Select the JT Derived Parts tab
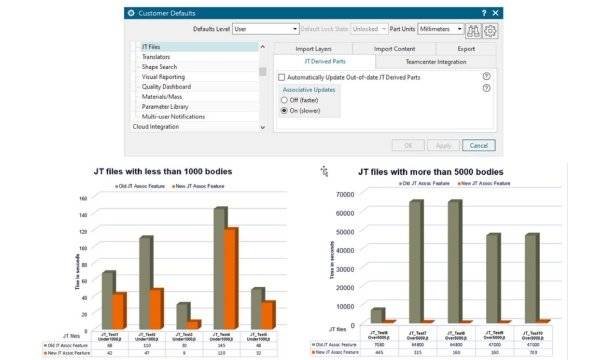Viewport: 600px width, 360px height. [x=325, y=62]
